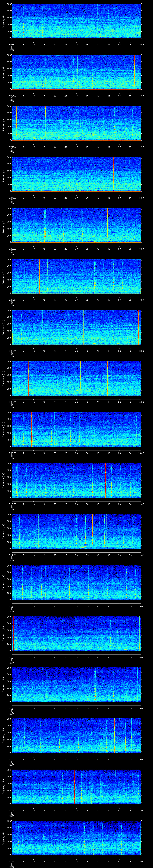Screen dimensions: 153x868
Task: Click the 6:11:00 start time label
Action: [x=12, y=555]
